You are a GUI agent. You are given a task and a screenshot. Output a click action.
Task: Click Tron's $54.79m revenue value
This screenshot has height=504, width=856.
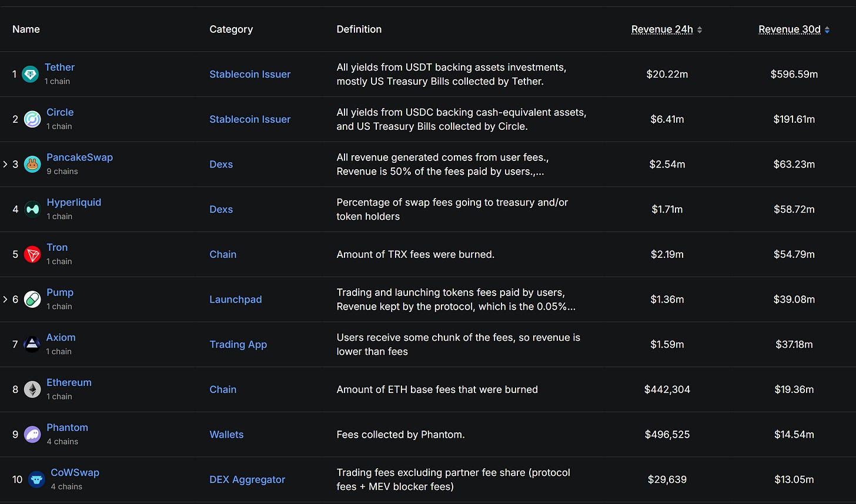[794, 254]
